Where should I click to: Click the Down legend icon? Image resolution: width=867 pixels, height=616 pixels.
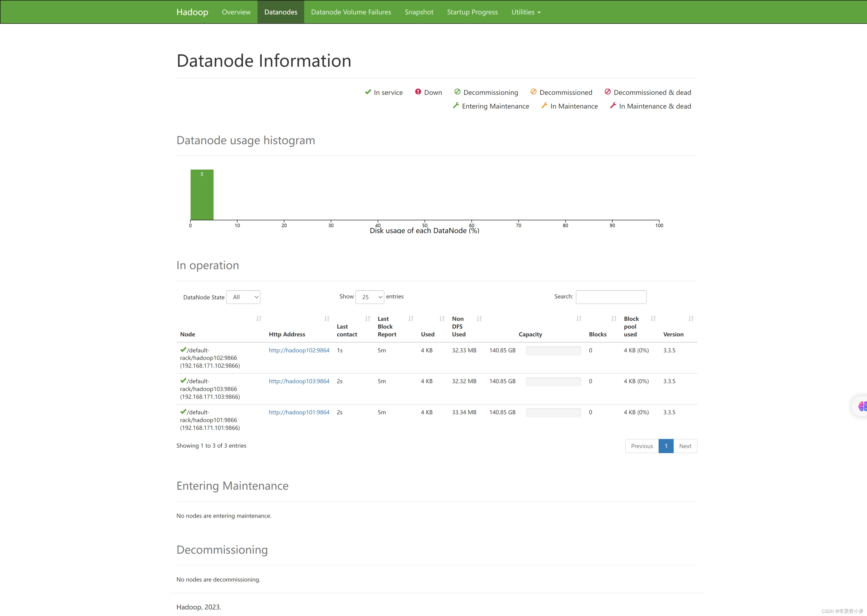coord(418,92)
